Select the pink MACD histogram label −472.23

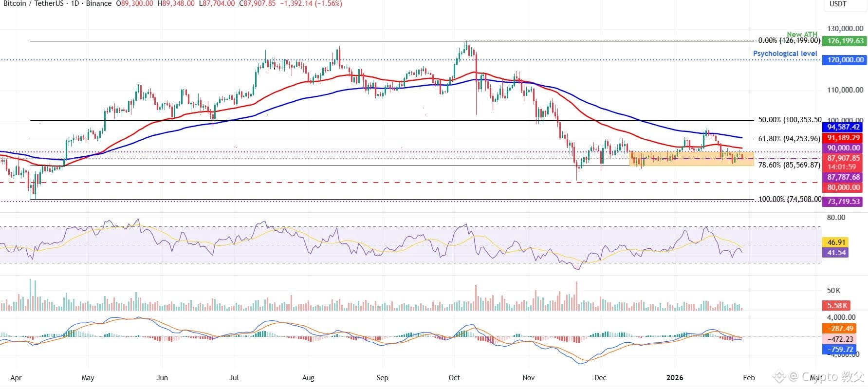point(840,339)
